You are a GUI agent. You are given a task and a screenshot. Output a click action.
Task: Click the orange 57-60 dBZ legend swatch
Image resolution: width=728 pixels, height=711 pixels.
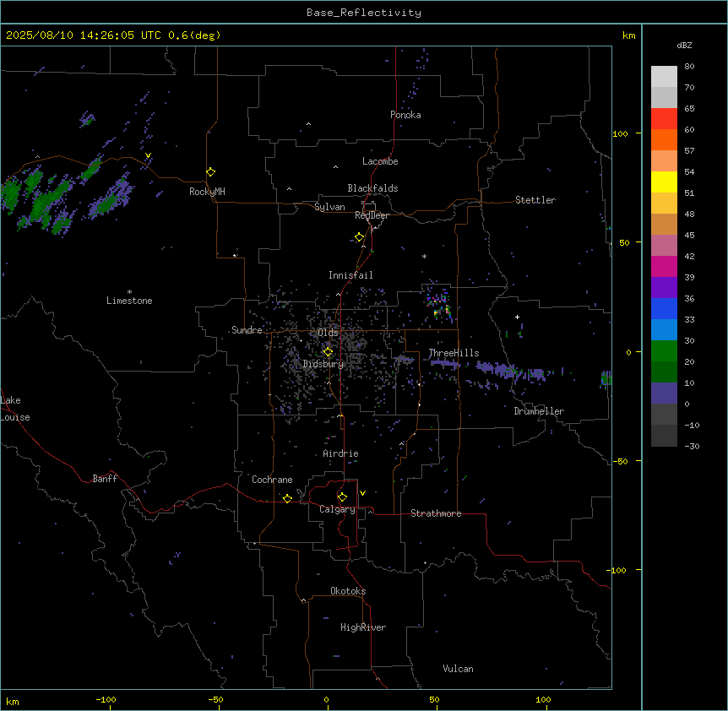pyautogui.click(x=664, y=139)
